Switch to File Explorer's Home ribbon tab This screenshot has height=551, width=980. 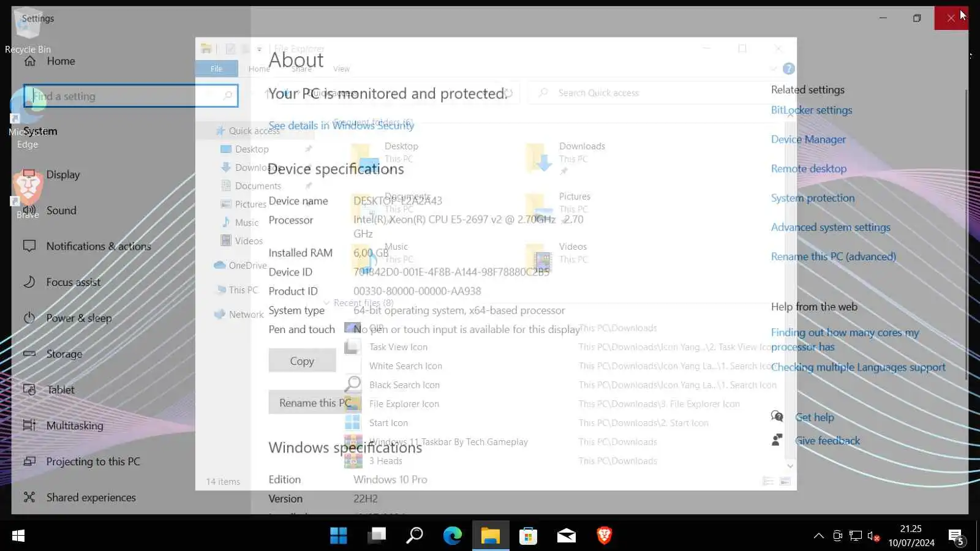coord(259,69)
